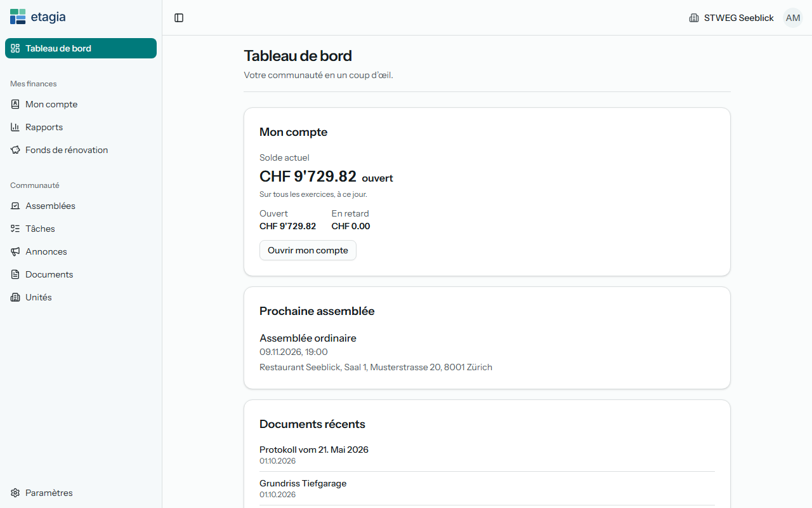Click the Paramètres gear icon
Viewport: 812px width, 508px height.
[x=15, y=493]
